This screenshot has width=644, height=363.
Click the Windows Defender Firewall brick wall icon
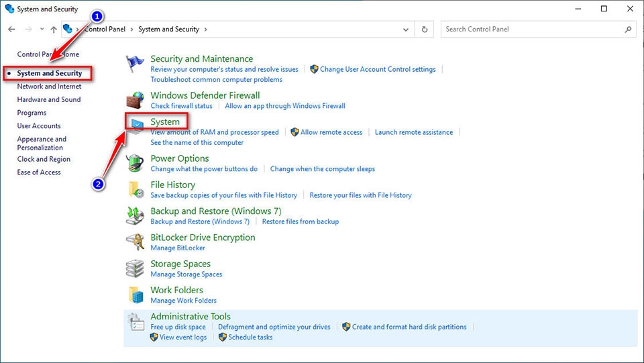pyautogui.click(x=135, y=101)
